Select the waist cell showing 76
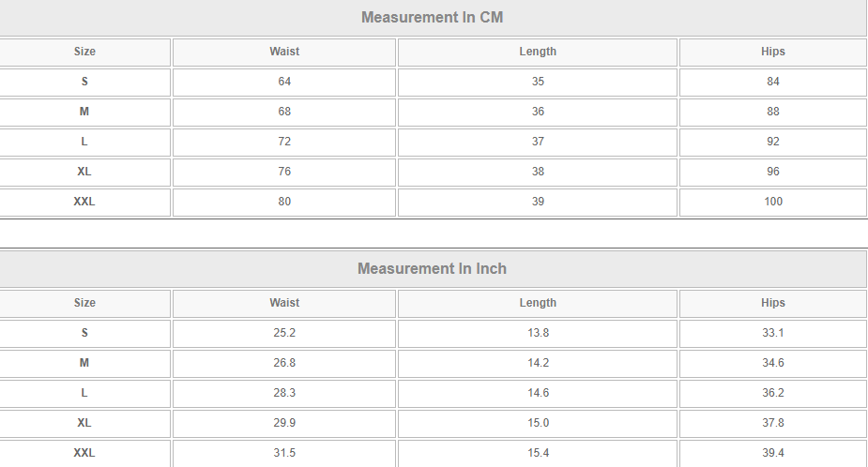 click(x=284, y=172)
